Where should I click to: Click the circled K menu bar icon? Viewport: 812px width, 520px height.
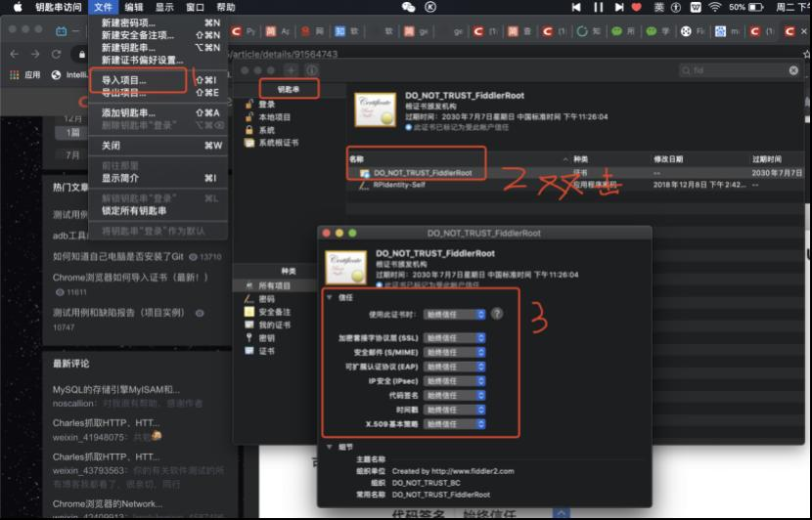pyautogui.click(x=430, y=7)
